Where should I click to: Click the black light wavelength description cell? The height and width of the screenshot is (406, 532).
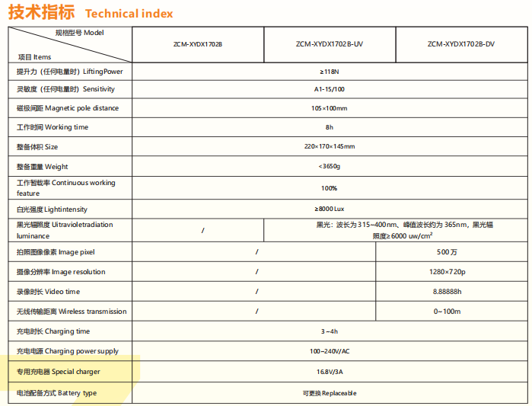tap(395, 230)
